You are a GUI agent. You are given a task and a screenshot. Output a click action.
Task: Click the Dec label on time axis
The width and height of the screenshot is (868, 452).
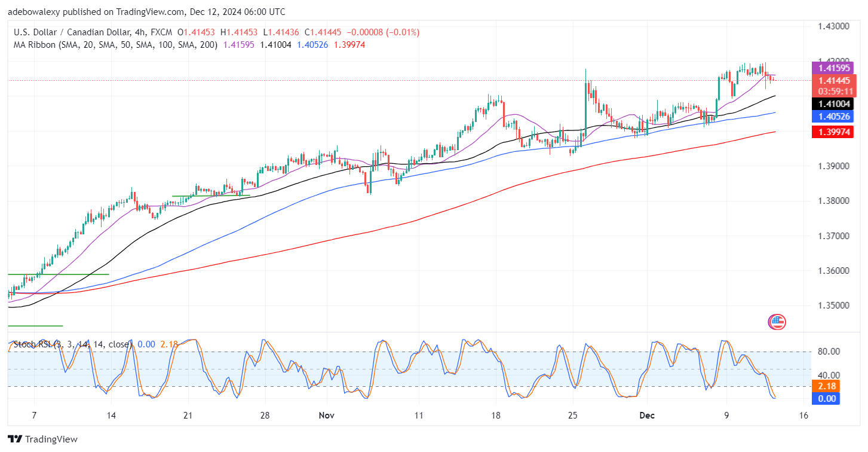(x=646, y=415)
